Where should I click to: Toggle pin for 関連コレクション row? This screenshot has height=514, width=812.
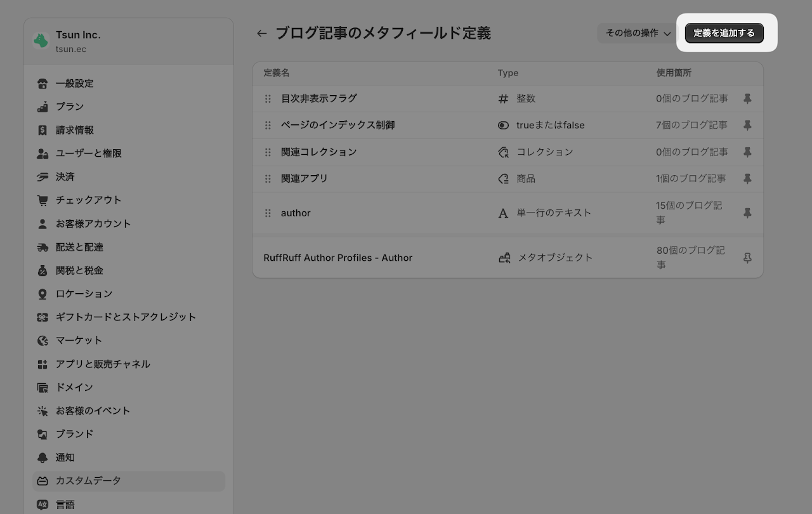pyautogui.click(x=747, y=152)
